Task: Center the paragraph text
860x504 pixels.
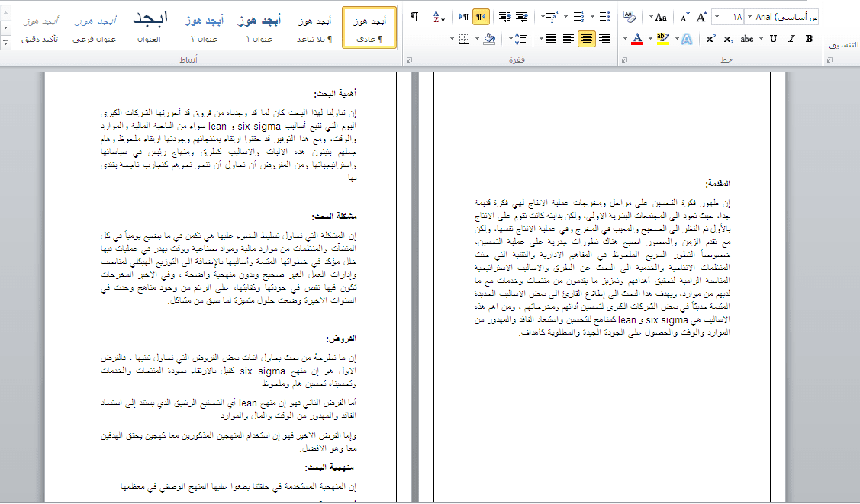Action: [586, 39]
